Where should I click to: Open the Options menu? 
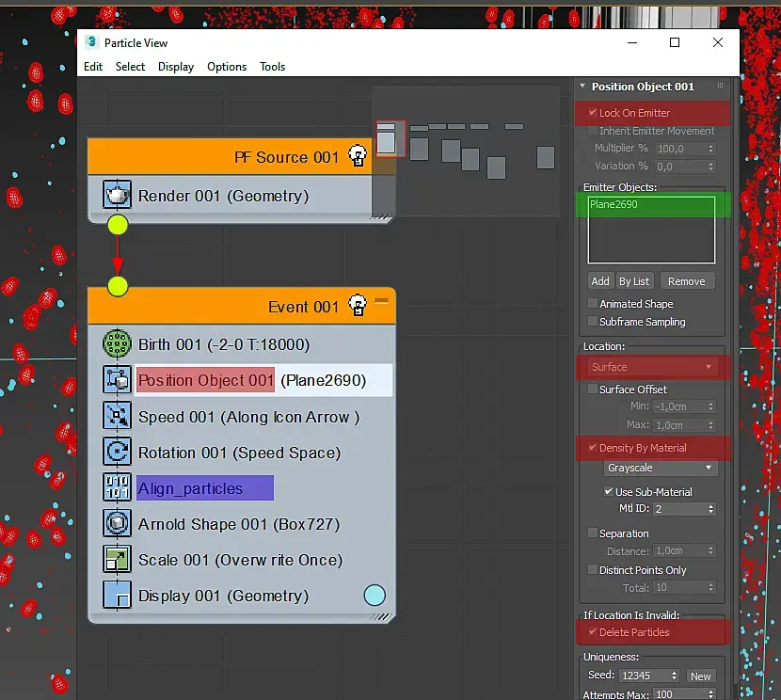click(227, 67)
